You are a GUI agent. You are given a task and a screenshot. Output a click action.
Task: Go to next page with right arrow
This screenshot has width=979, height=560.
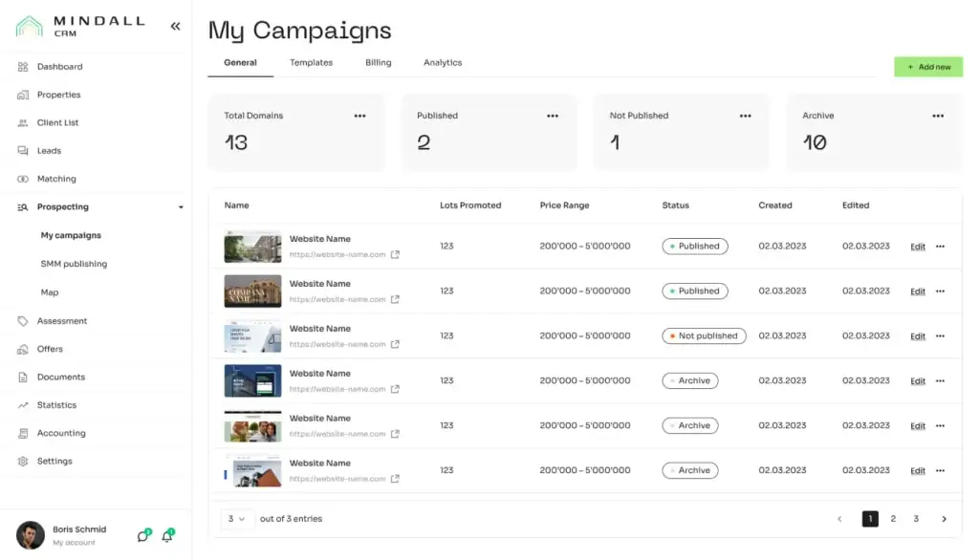[x=944, y=519]
